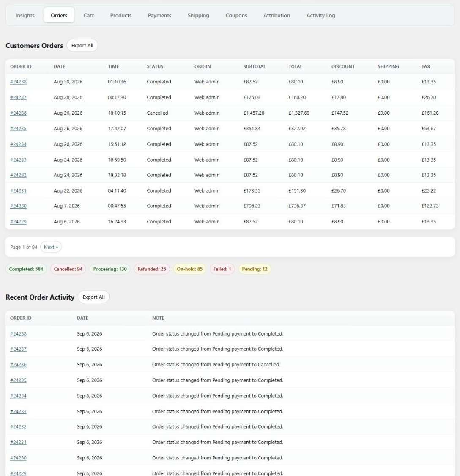Viewport: 460px width, 476px height.
Task: Click the 00:17:30 time cell
Action: [117, 97]
